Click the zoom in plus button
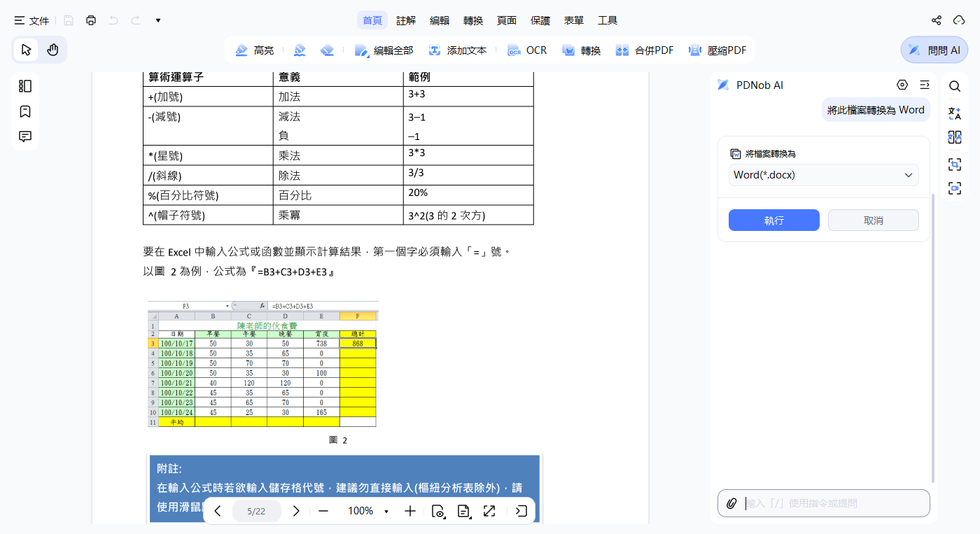Viewport: 980px width, 534px height. [410, 511]
